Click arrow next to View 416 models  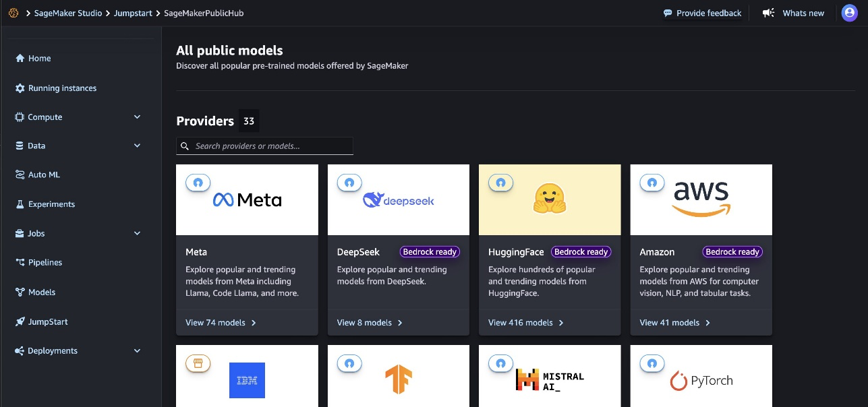point(561,323)
